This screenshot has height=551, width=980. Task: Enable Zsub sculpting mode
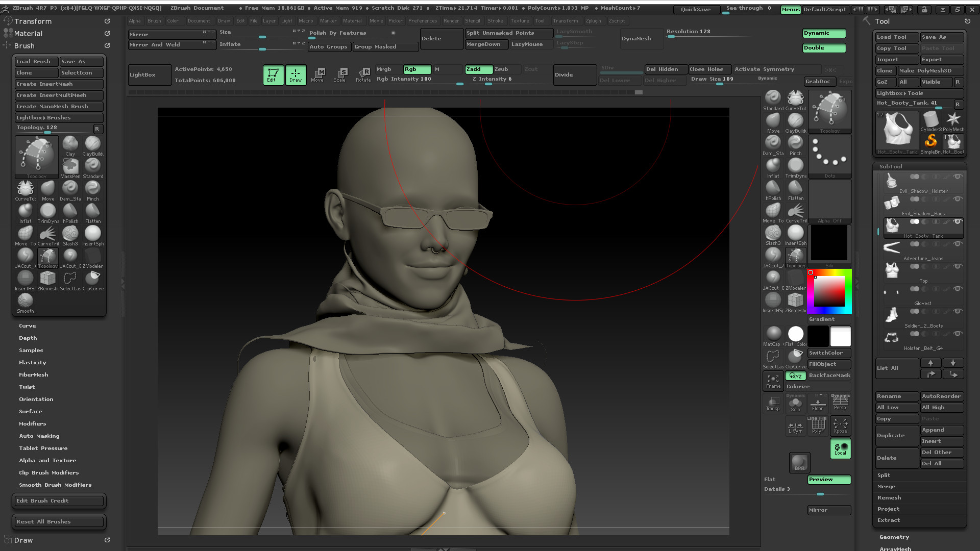pyautogui.click(x=507, y=69)
